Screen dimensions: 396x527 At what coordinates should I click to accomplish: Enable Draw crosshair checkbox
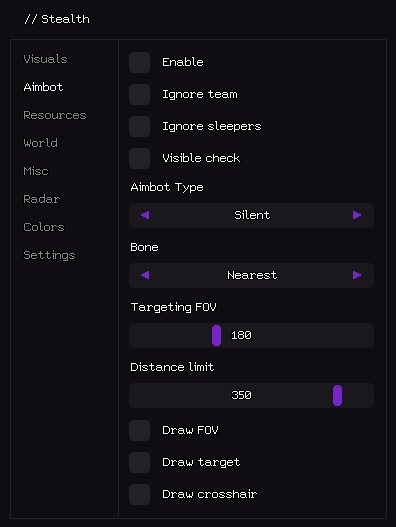click(x=140, y=494)
